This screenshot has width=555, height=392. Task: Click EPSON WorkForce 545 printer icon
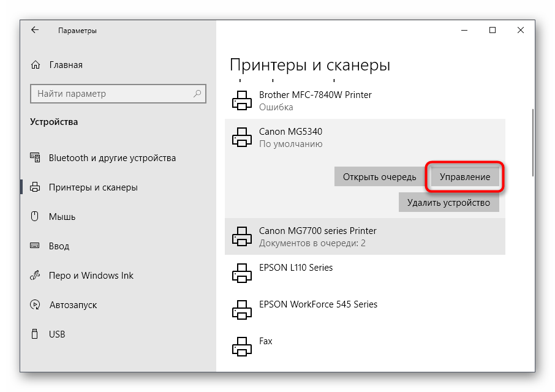coord(242,310)
